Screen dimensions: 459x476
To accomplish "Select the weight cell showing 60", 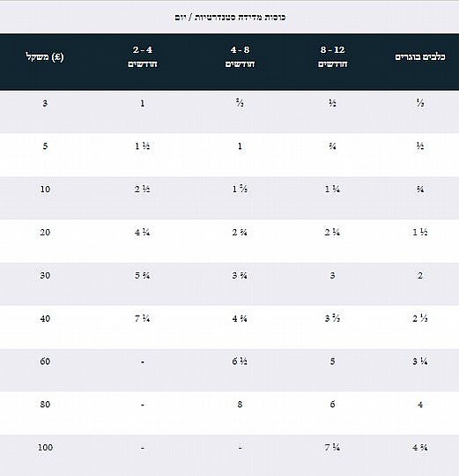I will point(45,361).
